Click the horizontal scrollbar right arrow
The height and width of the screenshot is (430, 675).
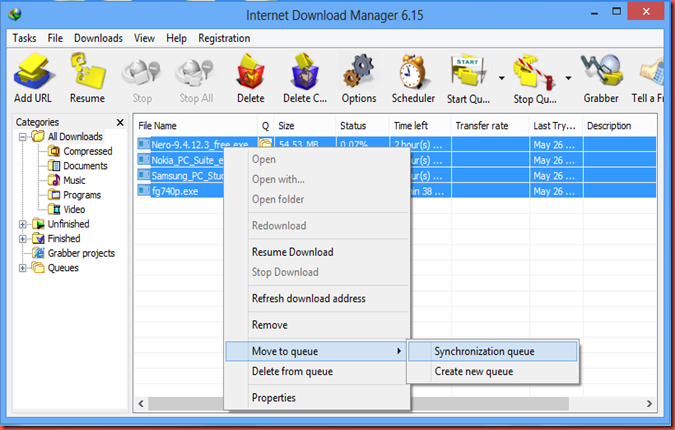(649, 404)
